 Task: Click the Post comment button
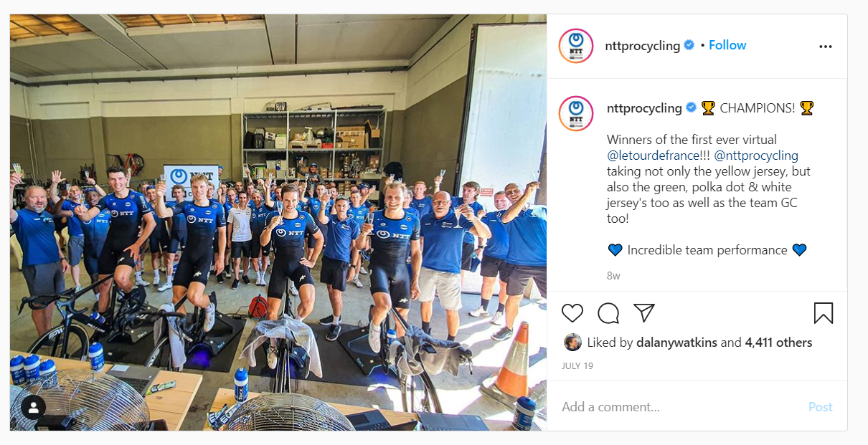[x=820, y=407]
